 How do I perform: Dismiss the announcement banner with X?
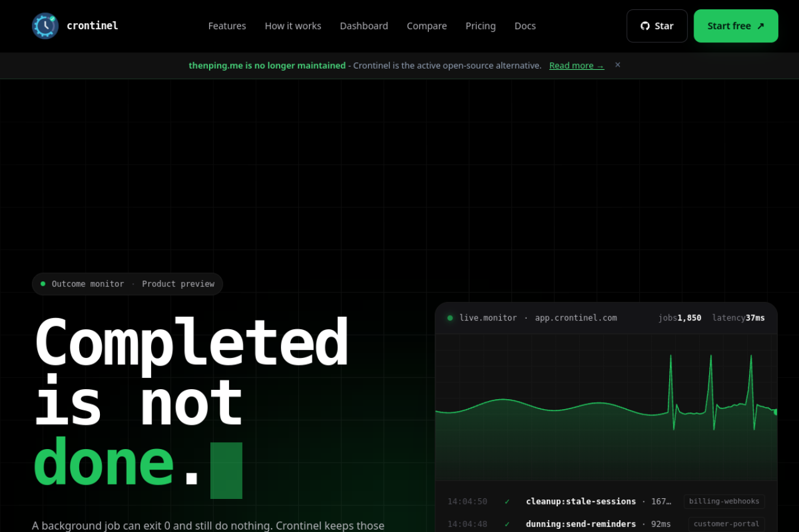tap(617, 65)
